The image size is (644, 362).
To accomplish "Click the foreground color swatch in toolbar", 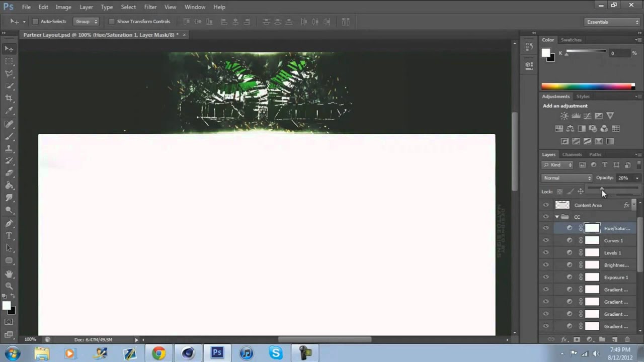I will pos(6,306).
